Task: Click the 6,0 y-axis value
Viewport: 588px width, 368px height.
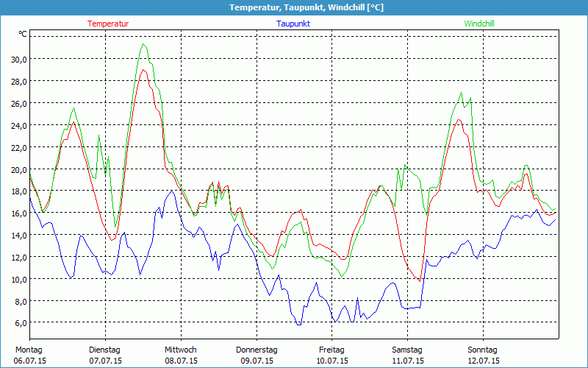Action: (x=20, y=323)
